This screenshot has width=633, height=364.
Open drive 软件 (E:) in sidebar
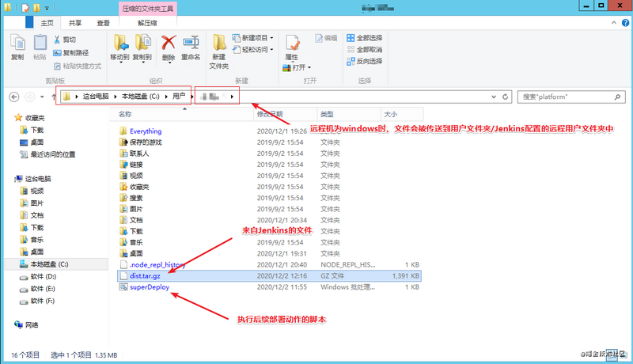(37, 289)
